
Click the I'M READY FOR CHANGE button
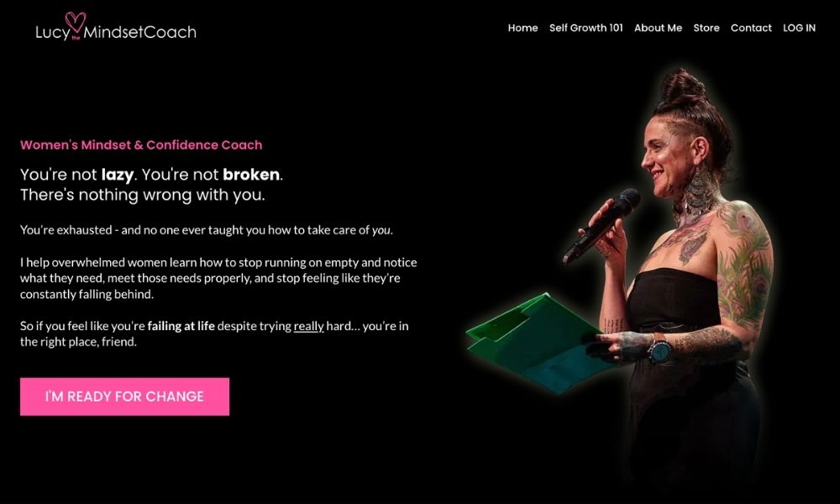pyautogui.click(x=125, y=396)
